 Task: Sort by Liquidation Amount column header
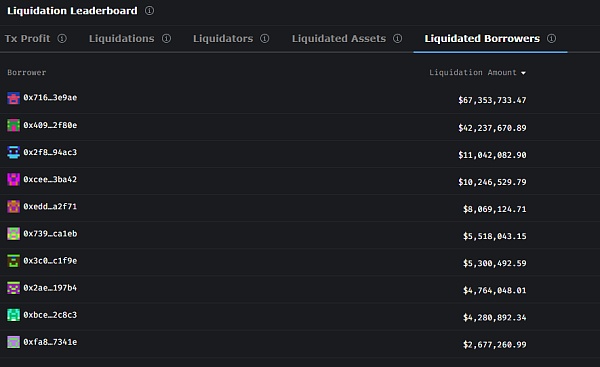tap(473, 72)
